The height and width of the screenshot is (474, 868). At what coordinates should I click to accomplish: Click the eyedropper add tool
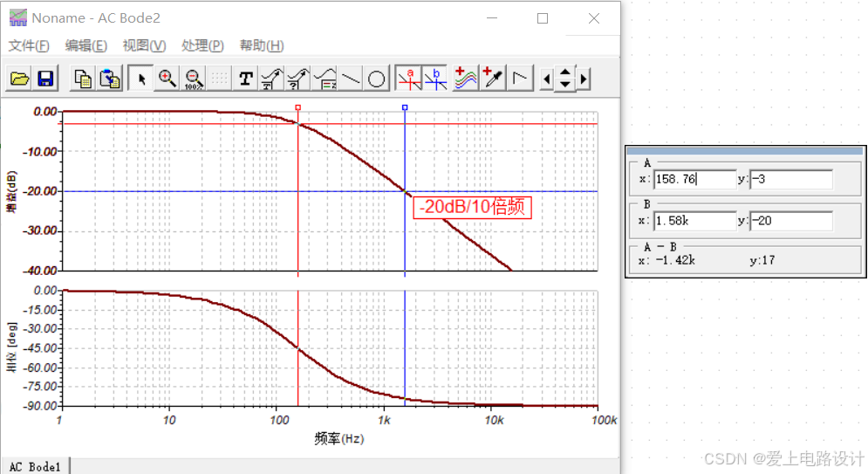coord(493,79)
